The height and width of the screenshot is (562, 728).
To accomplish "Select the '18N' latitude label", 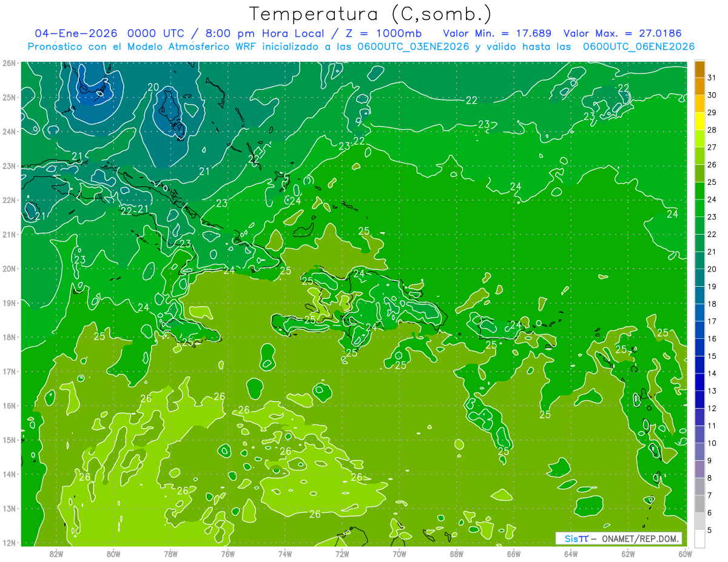I will click(8, 337).
